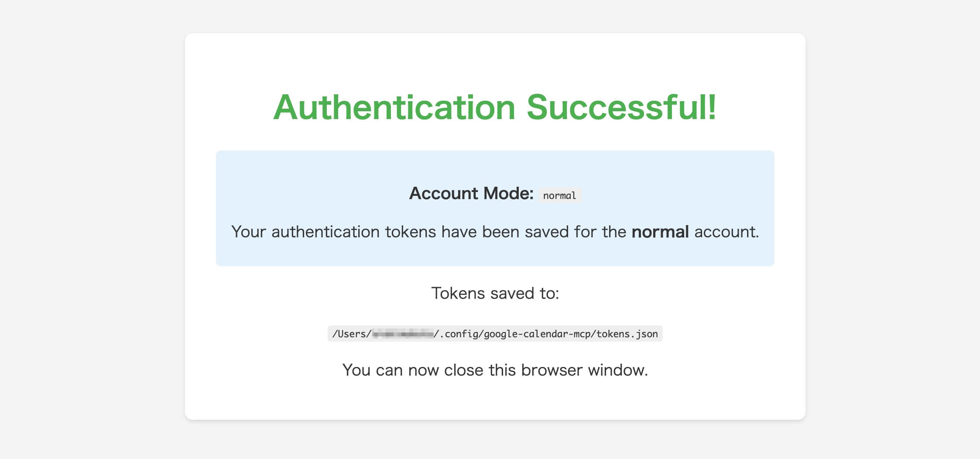Click the gray page background outside the card
The height and width of the screenshot is (459, 980).
coord(87,218)
